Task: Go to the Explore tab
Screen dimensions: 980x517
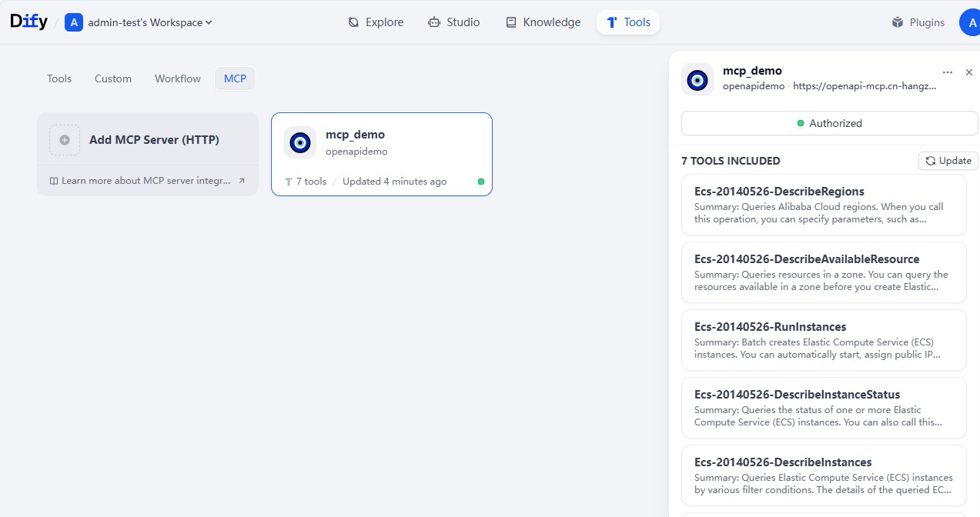Action: (x=376, y=22)
